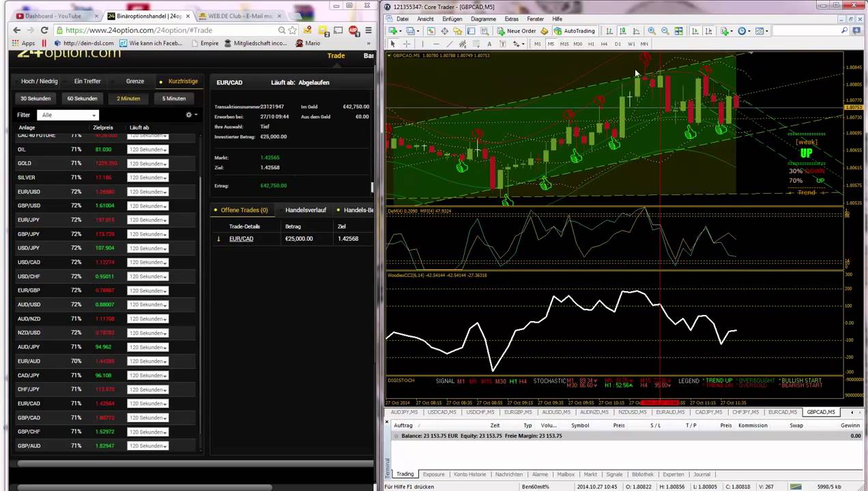
Task: Switch to Konto Historie tab in Terminal
Action: (469, 474)
